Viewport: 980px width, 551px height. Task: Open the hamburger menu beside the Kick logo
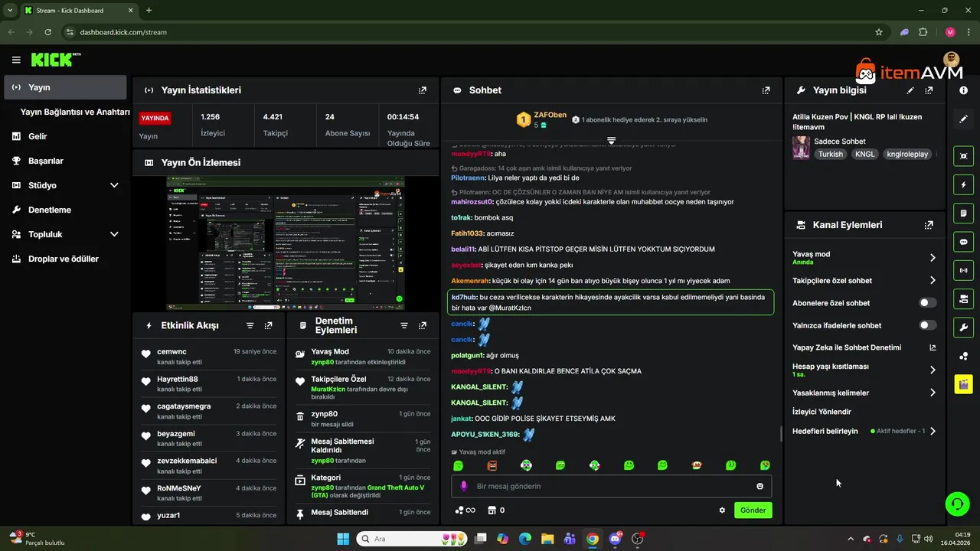click(x=16, y=60)
